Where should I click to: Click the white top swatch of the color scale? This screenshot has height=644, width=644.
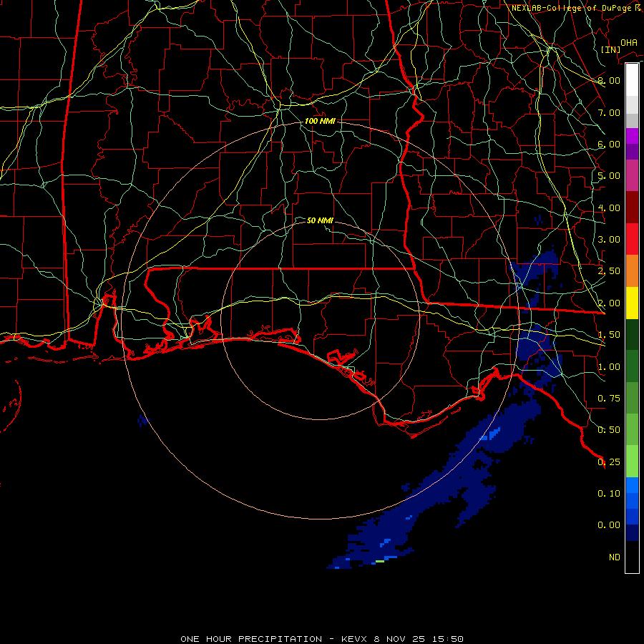click(x=632, y=79)
